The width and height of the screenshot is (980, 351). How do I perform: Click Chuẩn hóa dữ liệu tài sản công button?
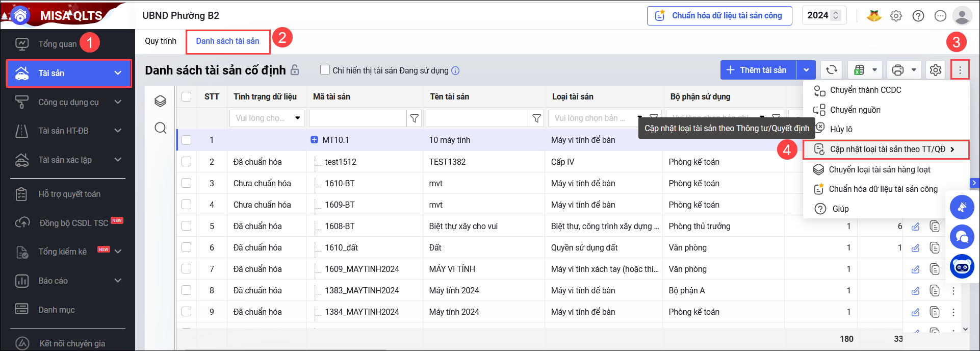click(x=719, y=16)
